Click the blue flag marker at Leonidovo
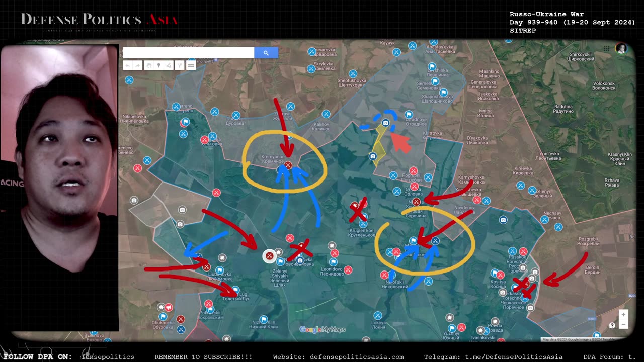The width and height of the screenshot is (644, 362). (x=333, y=262)
